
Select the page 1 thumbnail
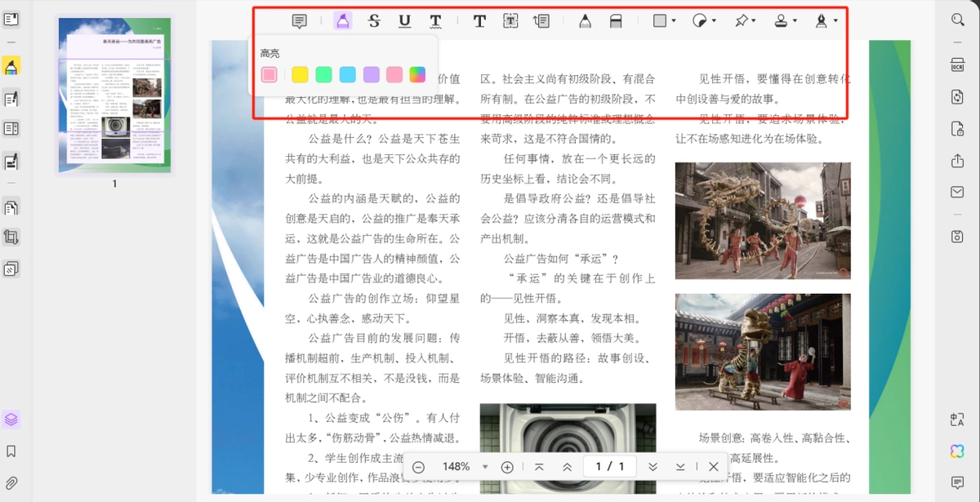[114, 95]
